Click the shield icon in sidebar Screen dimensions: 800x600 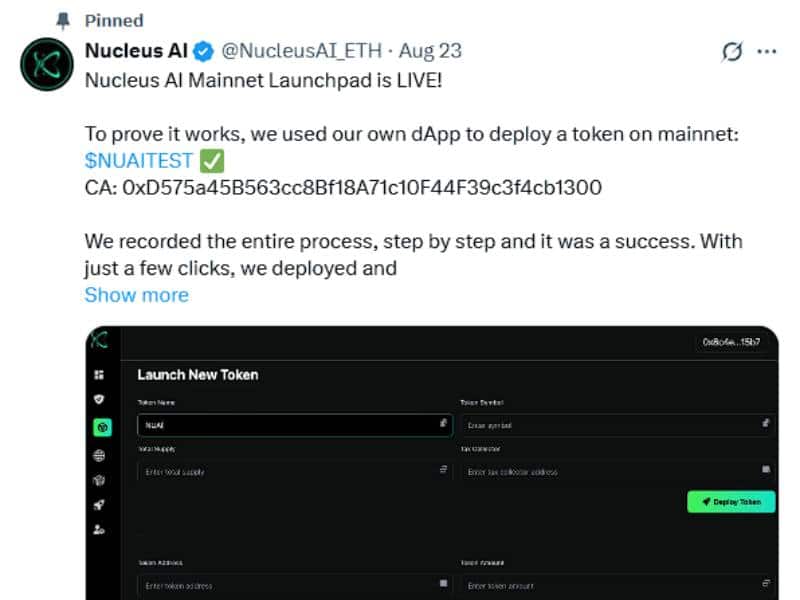[100, 399]
